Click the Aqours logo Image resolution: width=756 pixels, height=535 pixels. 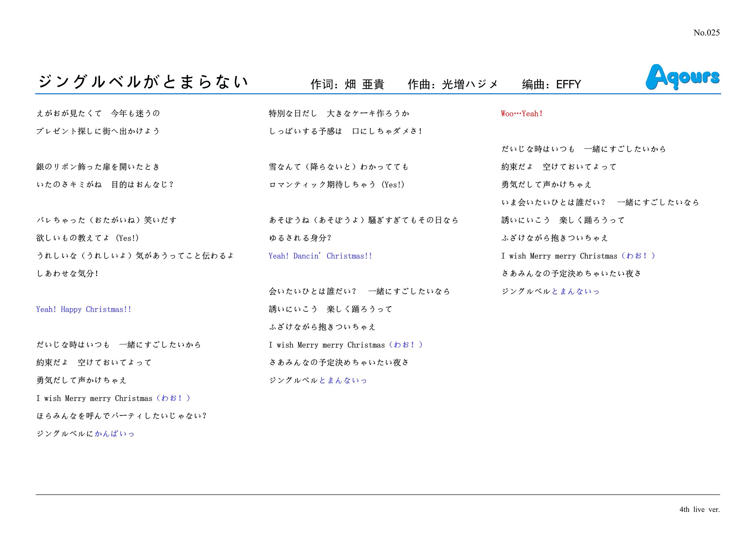click(682, 77)
